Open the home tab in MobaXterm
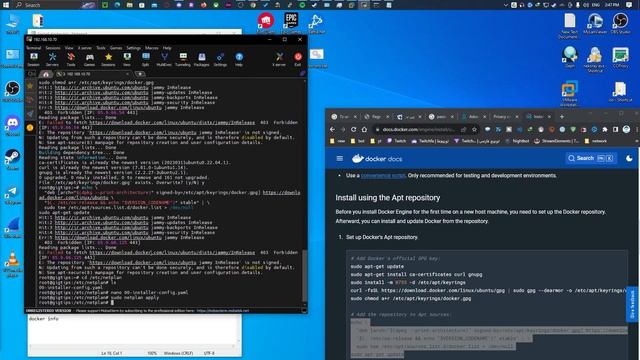The width and height of the screenshot is (640, 360). point(46,74)
